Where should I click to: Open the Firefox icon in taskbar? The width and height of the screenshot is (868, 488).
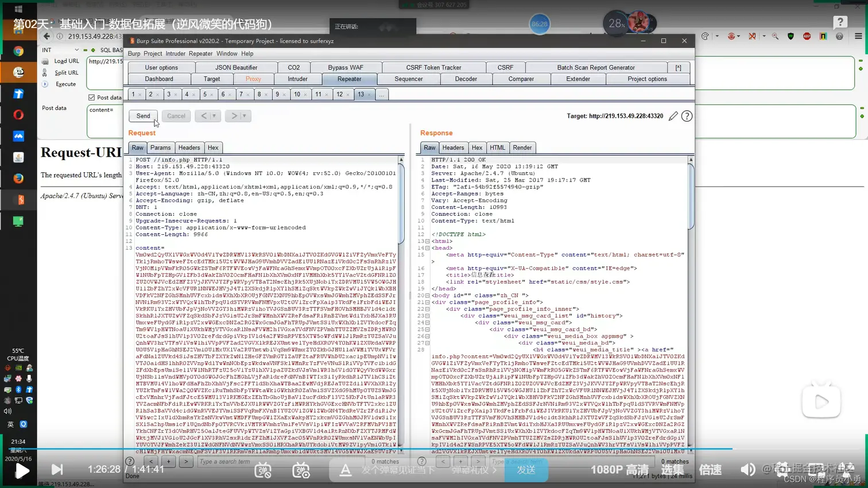point(18,179)
